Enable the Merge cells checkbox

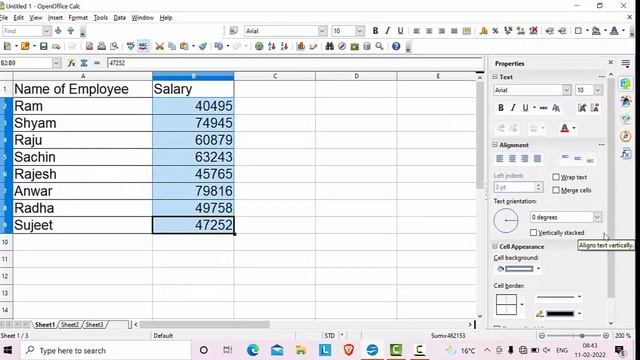click(x=556, y=190)
